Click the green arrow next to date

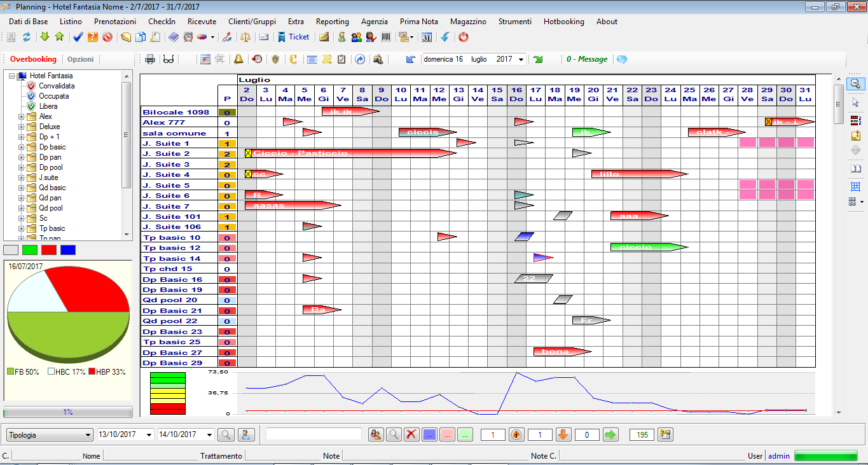[x=538, y=59]
